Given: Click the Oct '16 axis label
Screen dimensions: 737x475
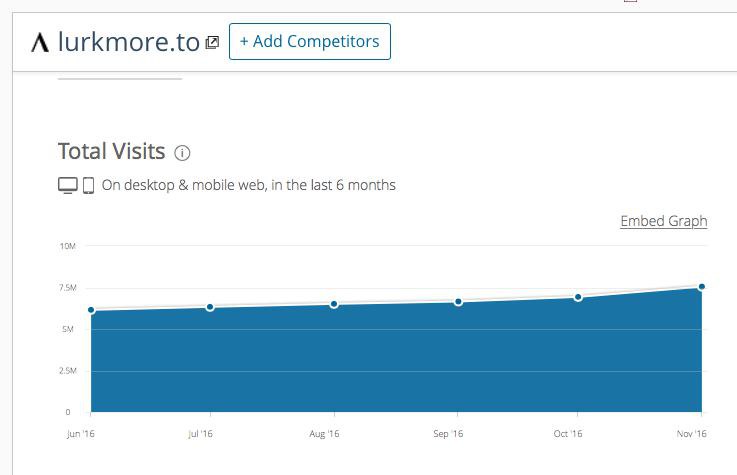Looking at the screenshot, I should click(568, 434).
